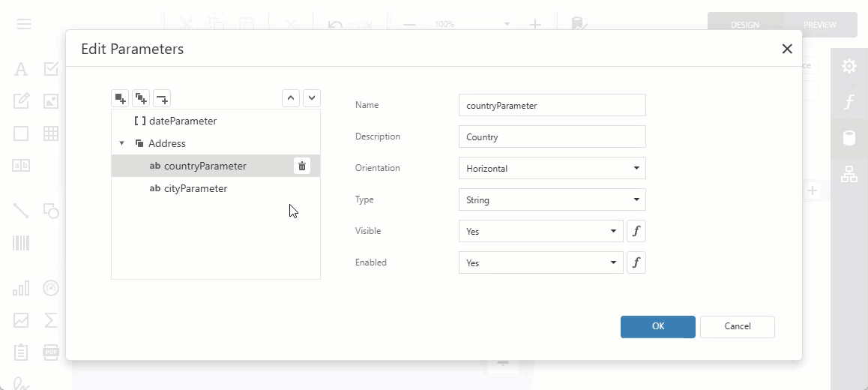868x390 pixels.
Task: Select the Barcode tool in the toolbox
Action: click(x=21, y=243)
